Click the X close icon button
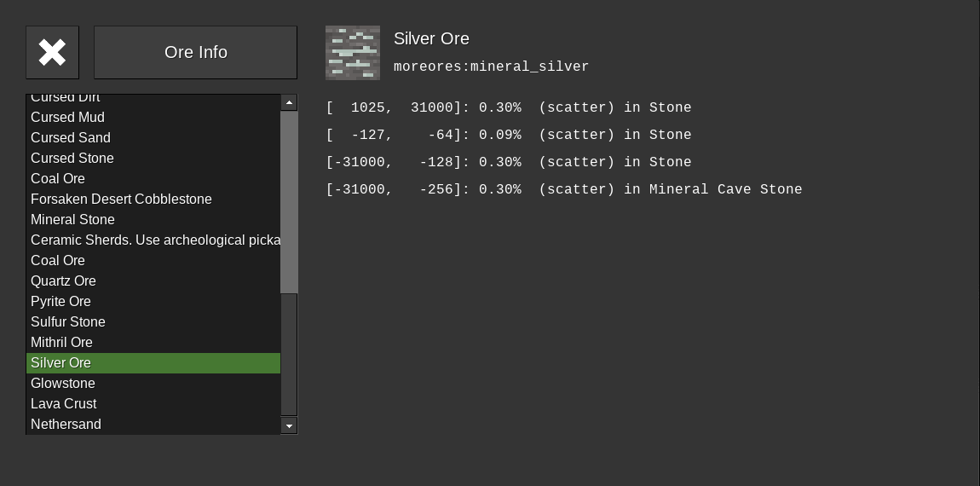 (52, 52)
